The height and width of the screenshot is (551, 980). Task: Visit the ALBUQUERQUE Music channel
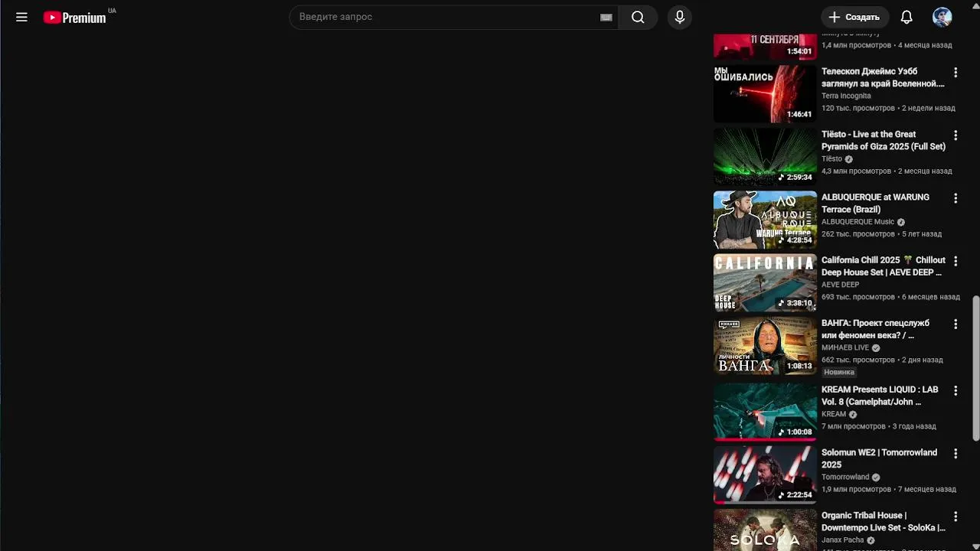point(857,222)
